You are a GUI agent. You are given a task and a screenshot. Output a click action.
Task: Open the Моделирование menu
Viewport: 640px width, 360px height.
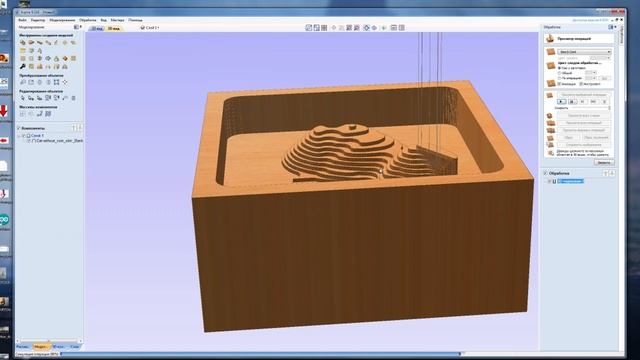(62, 20)
